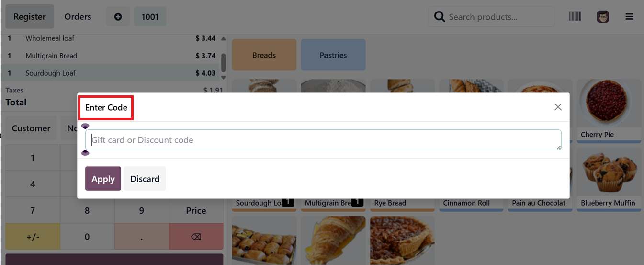Select the Breads category

[x=264, y=55]
